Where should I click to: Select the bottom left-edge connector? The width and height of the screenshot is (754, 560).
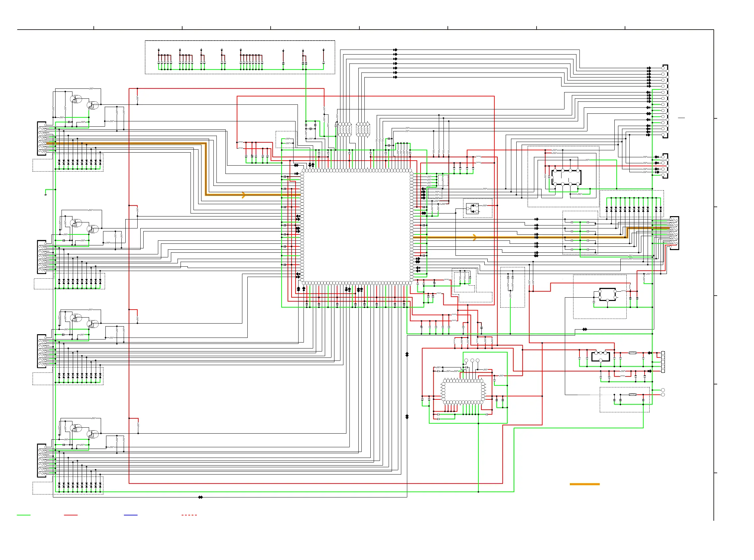(x=42, y=460)
